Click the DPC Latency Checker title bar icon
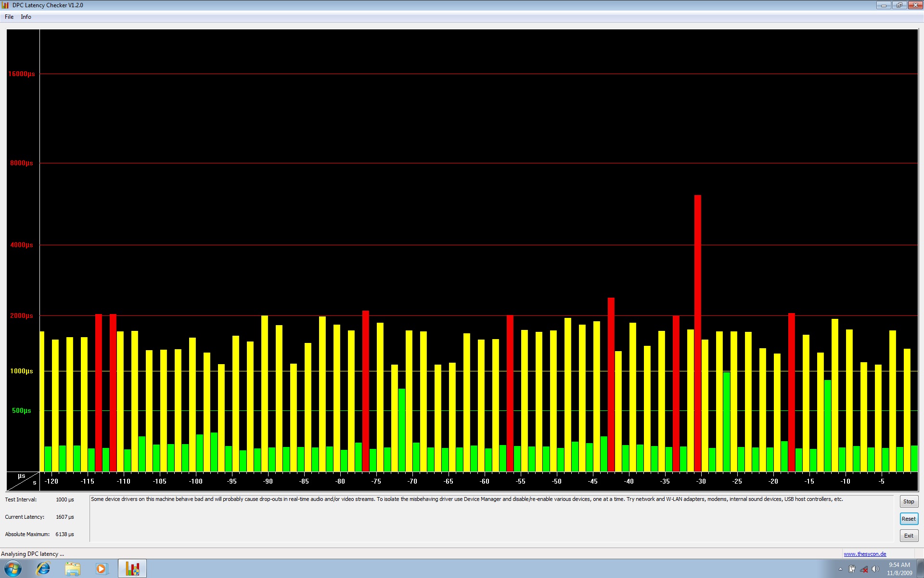Screen dimensions: 924x578 5,5
